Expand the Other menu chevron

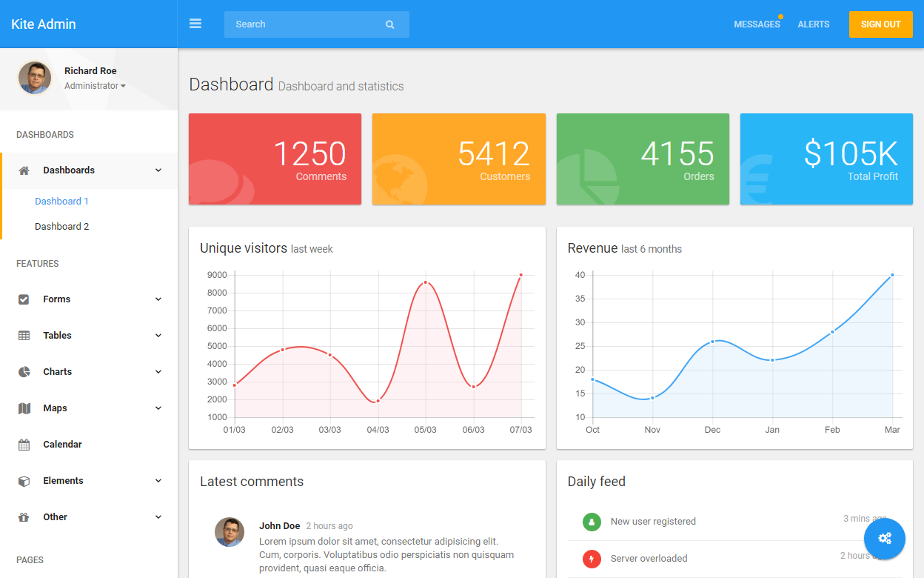pyautogui.click(x=158, y=517)
